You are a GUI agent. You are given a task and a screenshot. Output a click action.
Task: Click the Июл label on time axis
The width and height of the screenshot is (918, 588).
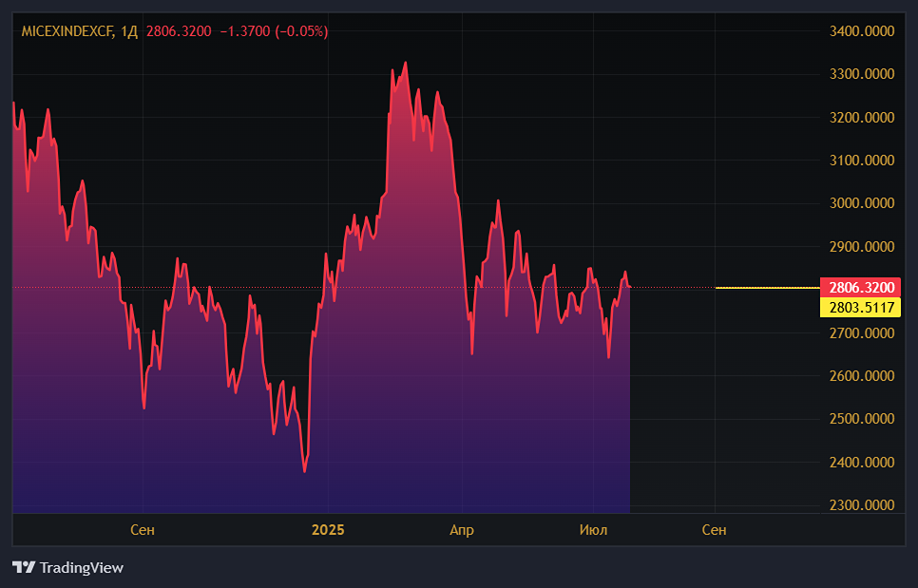pos(593,530)
